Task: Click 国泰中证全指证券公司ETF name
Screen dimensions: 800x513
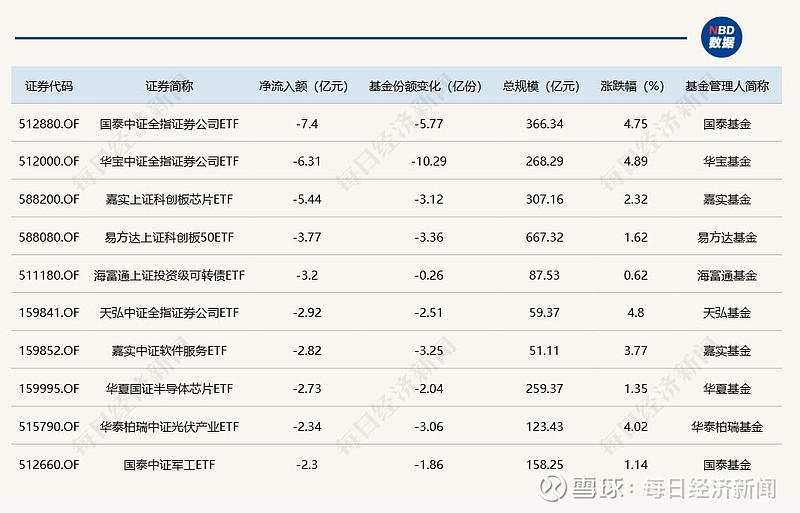Action: [x=169, y=124]
